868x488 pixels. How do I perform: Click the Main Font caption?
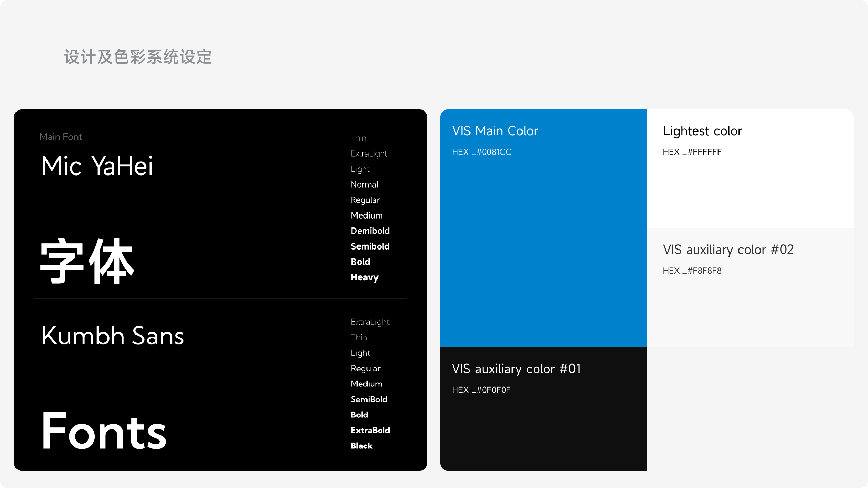[61, 137]
